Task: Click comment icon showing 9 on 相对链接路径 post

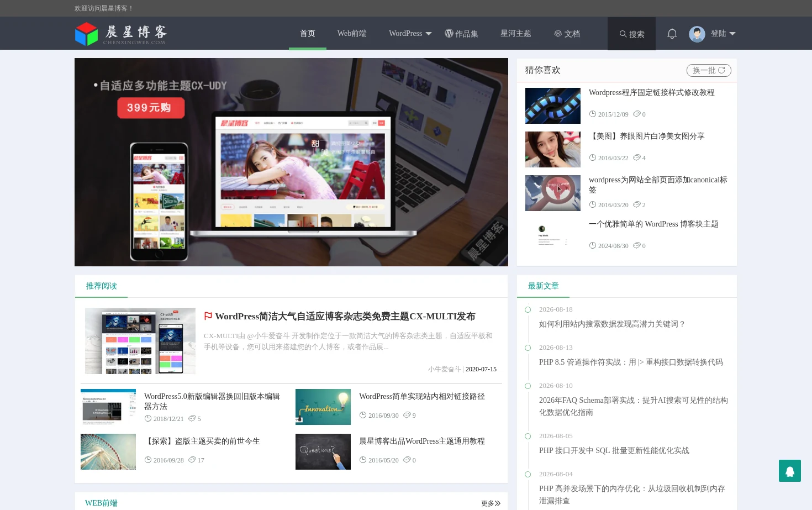Action: (407, 415)
